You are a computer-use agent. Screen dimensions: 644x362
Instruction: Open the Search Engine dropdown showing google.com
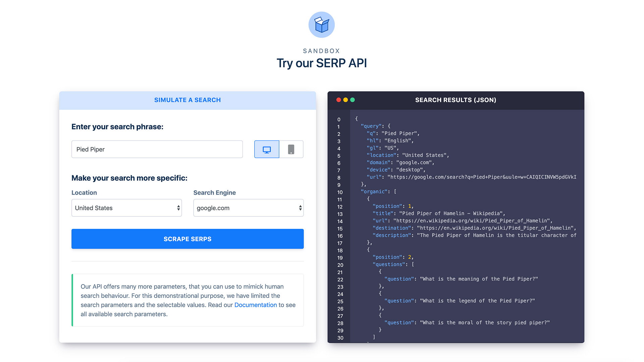248,208
